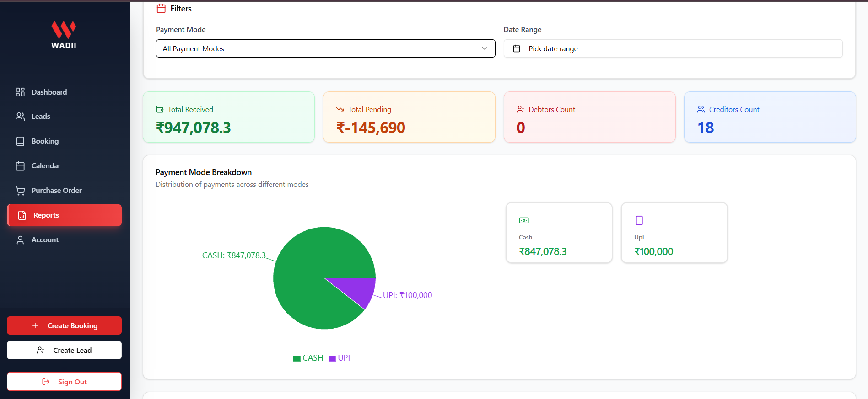Open the Dashboard page
The height and width of the screenshot is (399, 868).
pyautogui.click(x=64, y=92)
